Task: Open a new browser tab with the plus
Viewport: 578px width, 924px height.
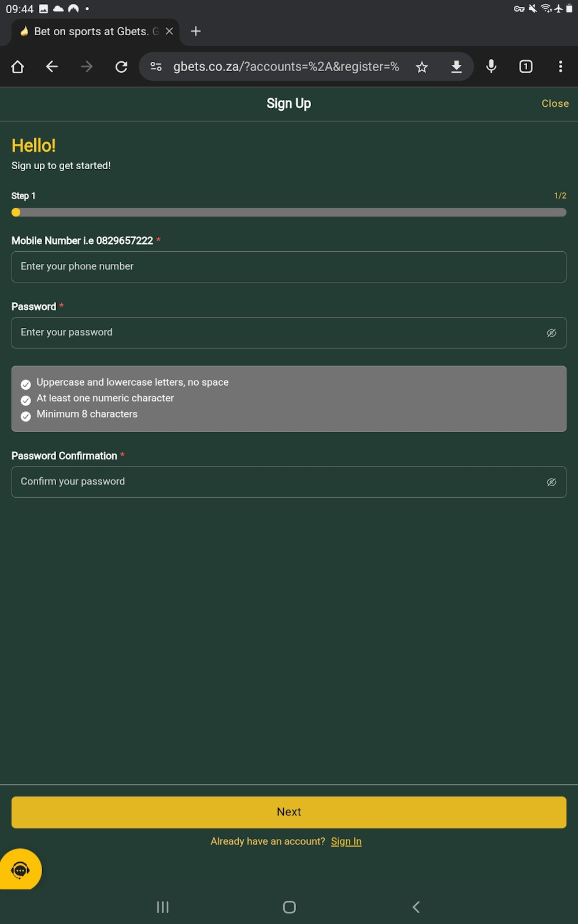Action: [x=195, y=31]
